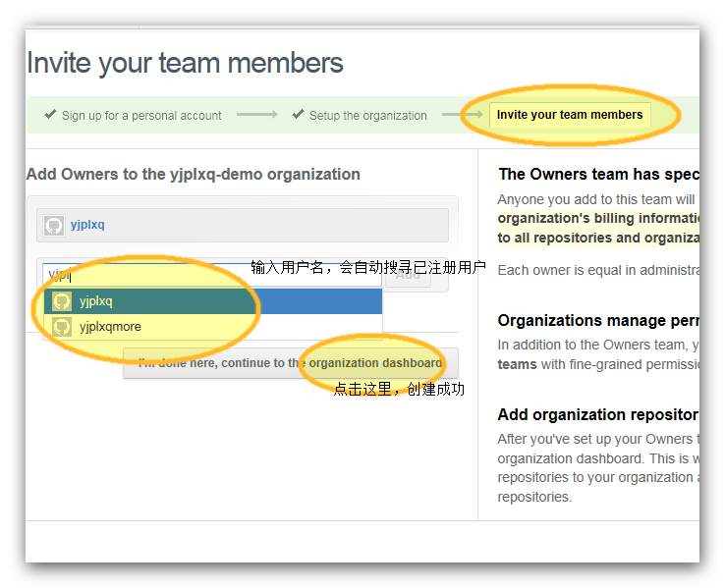Select yjplxqmore from the autocomplete suggestions
Image resolution: width=725 pixels, height=588 pixels.
pos(213,327)
